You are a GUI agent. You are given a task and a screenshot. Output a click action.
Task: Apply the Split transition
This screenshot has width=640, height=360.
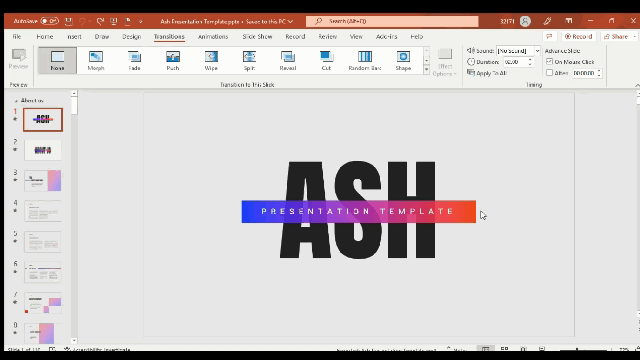coord(249,60)
